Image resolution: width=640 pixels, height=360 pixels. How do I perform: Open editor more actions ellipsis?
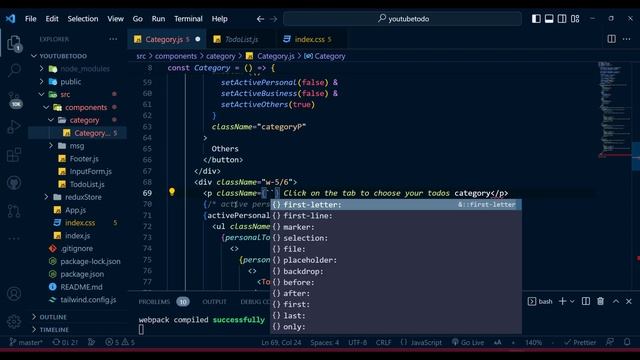click(x=627, y=39)
